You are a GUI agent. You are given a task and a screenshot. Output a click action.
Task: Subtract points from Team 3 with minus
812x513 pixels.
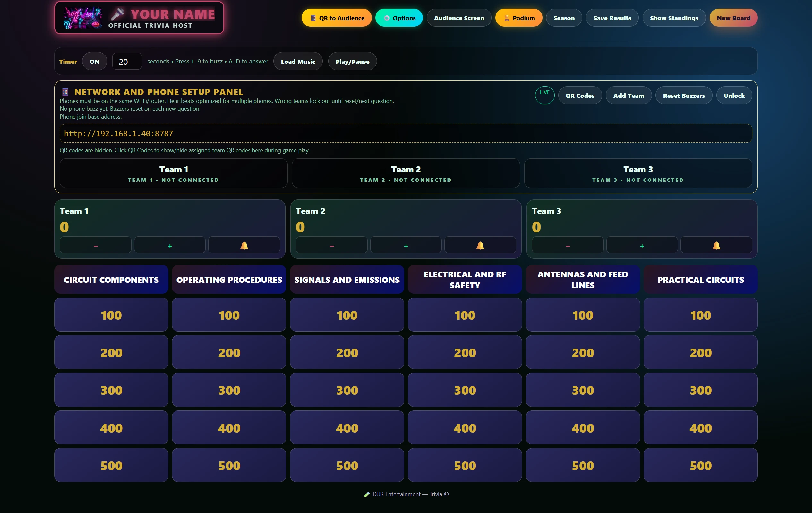point(568,245)
